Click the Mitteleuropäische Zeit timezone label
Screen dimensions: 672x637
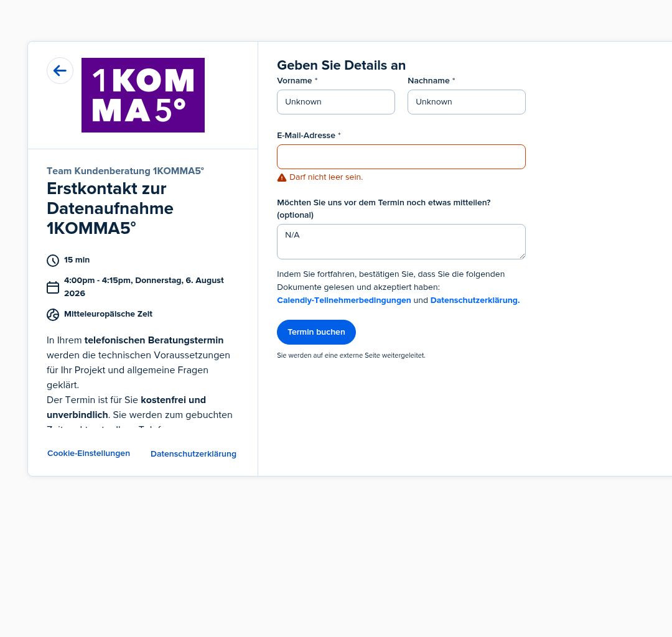coord(108,314)
